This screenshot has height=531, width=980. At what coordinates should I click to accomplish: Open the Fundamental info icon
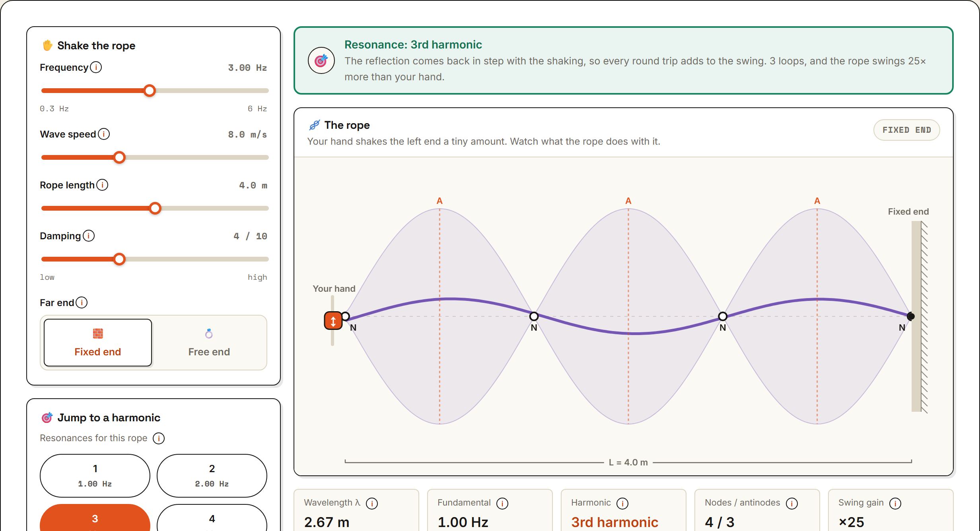click(502, 503)
